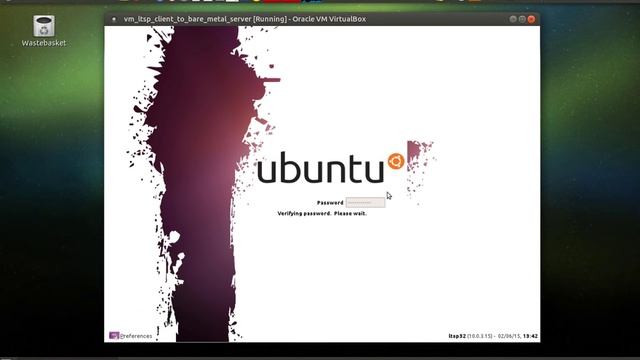Minimize the VirtualBox VM window
The height and width of the screenshot is (360, 640).
pyautogui.click(x=513, y=19)
